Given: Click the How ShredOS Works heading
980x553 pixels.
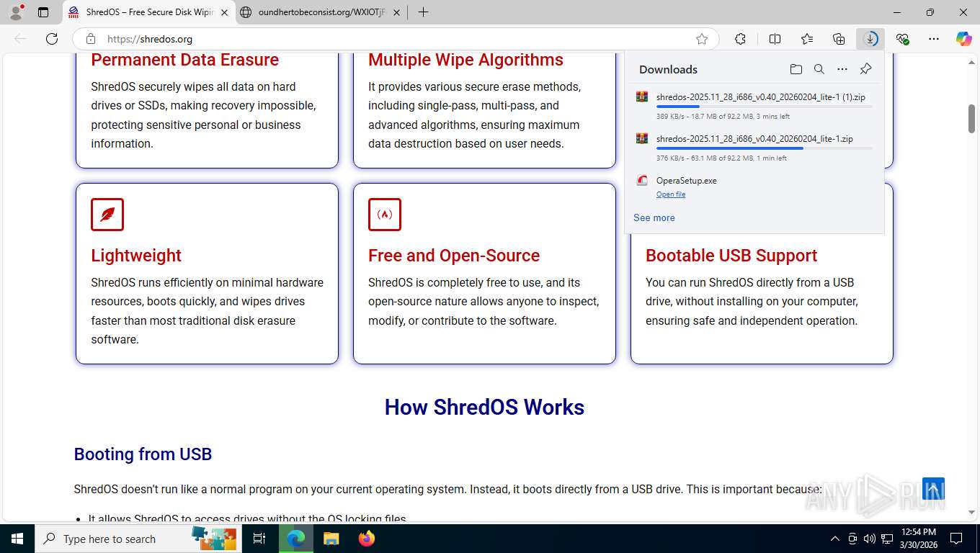Looking at the screenshot, I should [x=484, y=408].
